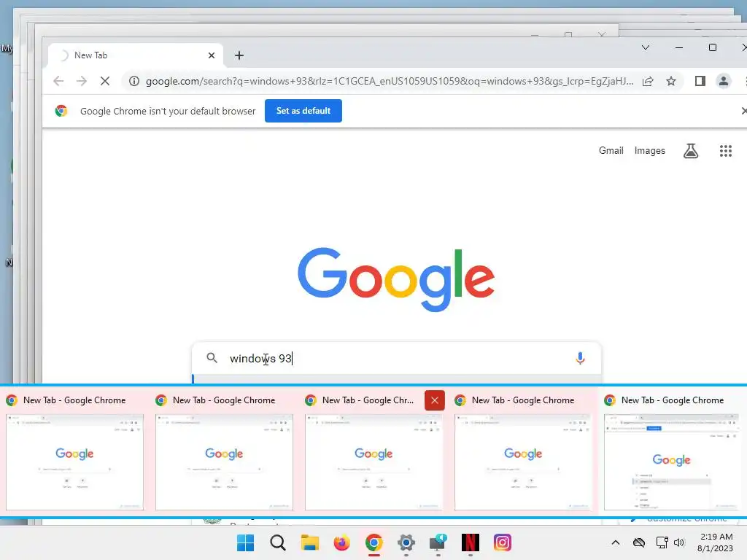Open volume control tray icon
The image size is (747, 560).
[679, 542]
